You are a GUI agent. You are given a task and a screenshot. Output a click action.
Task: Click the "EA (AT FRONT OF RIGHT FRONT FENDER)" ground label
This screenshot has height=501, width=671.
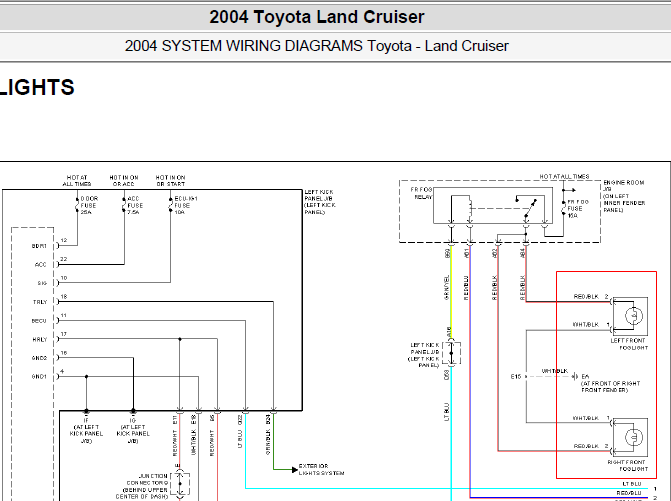point(610,383)
